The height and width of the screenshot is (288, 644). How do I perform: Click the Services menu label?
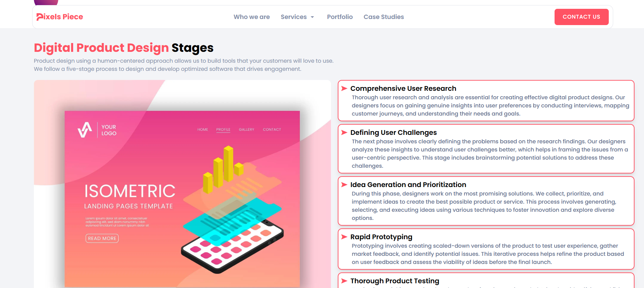tap(294, 17)
